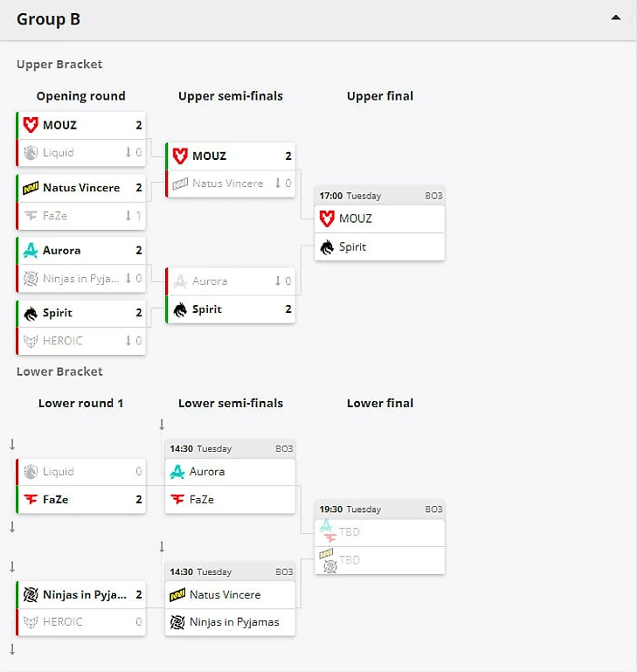This screenshot has height=672, width=638.
Task: Click the down arrow next to Liquid's score
Action: point(128,153)
